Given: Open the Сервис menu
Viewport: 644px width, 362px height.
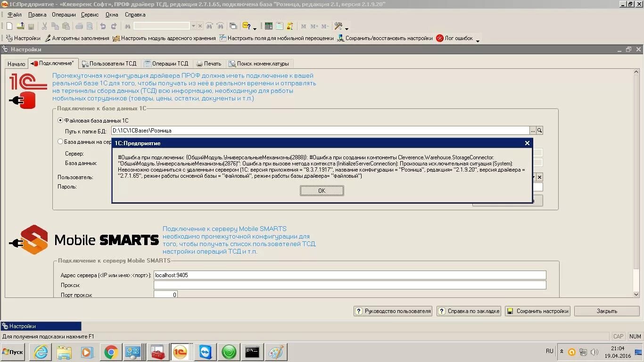Looking at the screenshot, I should point(90,15).
